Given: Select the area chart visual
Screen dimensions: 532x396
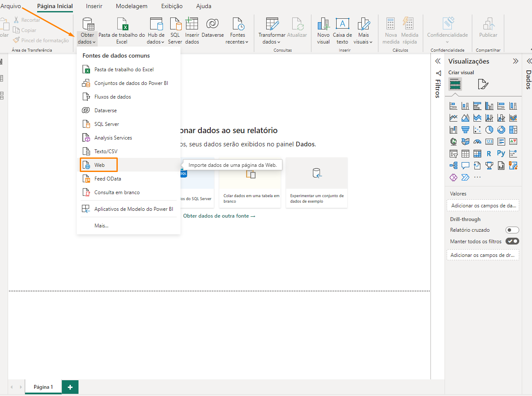Looking at the screenshot, I should point(465,118).
